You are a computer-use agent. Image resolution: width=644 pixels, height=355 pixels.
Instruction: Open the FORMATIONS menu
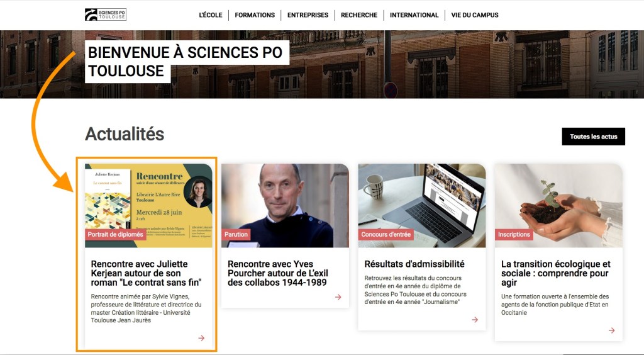click(255, 15)
